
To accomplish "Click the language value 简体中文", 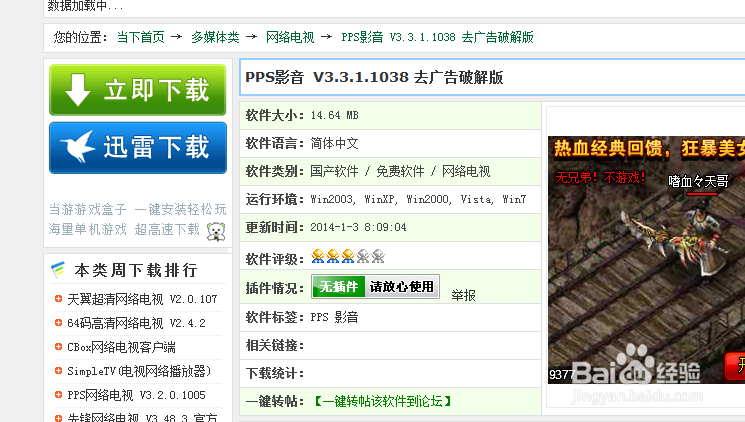I will pos(334,143).
